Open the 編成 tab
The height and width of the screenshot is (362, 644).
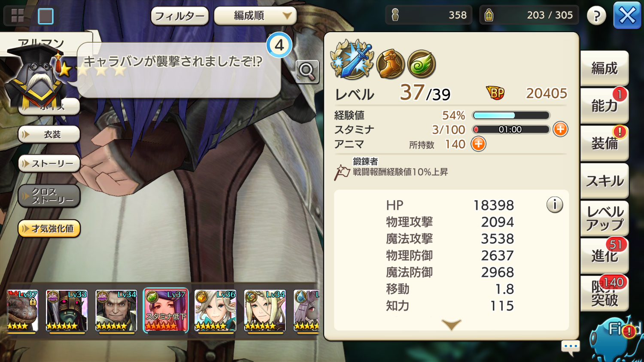coord(605,68)
